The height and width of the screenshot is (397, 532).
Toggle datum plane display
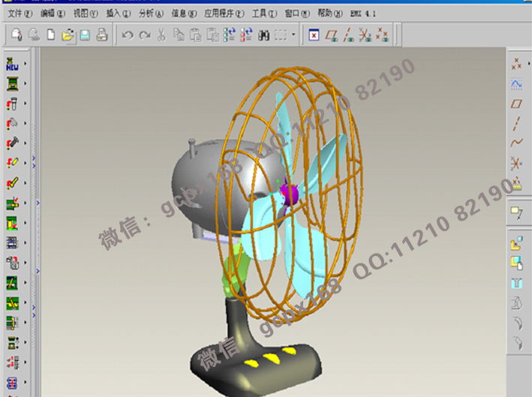point(330,35)
